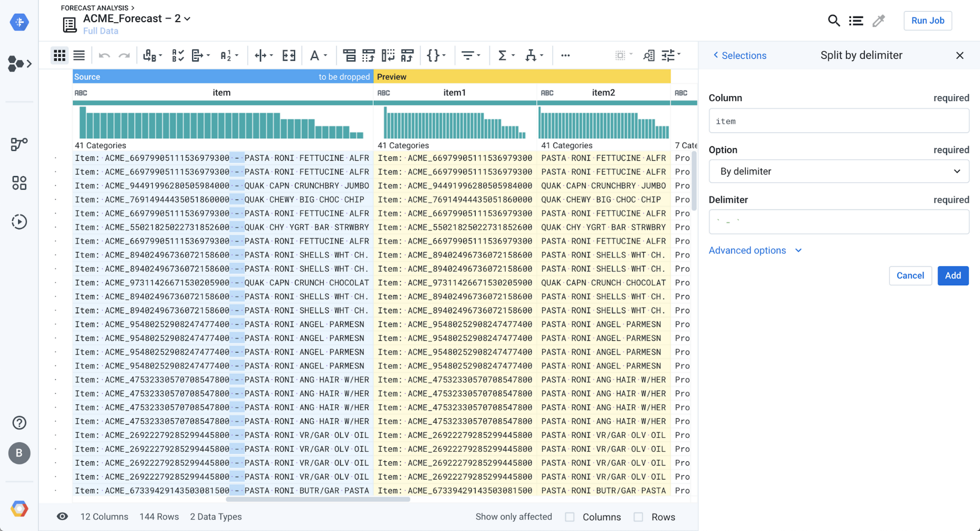The height and width of the screenshot is (531, 980).
Task: Select the item2 preview column header
Action: 603,93
